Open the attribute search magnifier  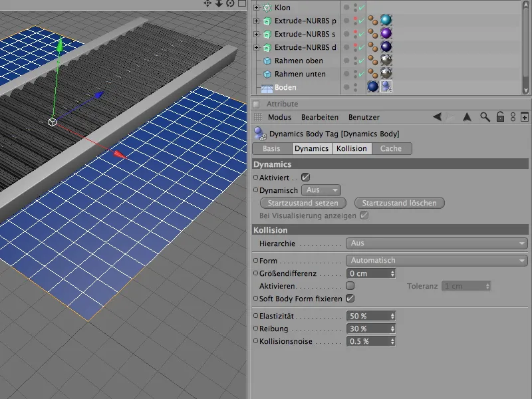pyautogui.click(x=485, y=117)
